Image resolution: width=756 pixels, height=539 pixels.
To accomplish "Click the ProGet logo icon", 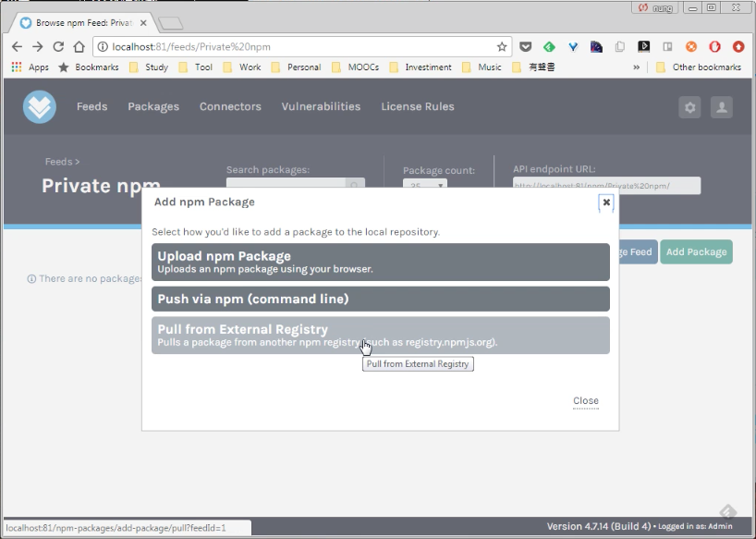I will click(x=40, y=106).
